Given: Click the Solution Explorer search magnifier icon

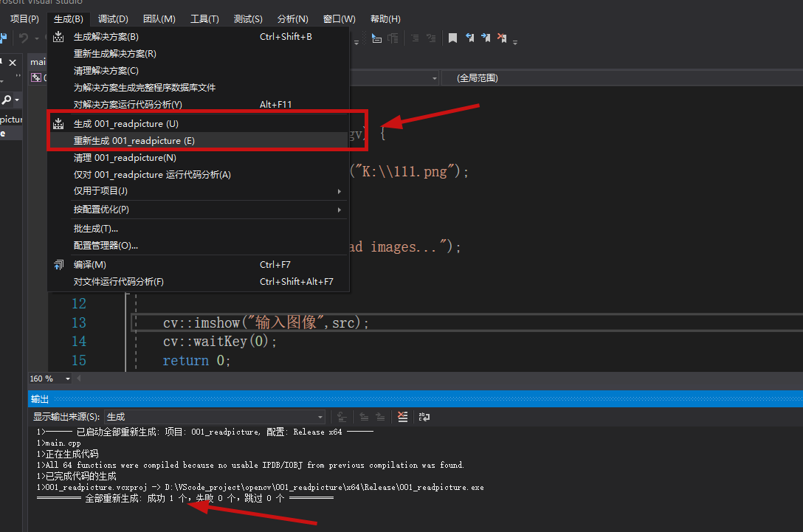Looking at the screenshot, I should point(6,100).
